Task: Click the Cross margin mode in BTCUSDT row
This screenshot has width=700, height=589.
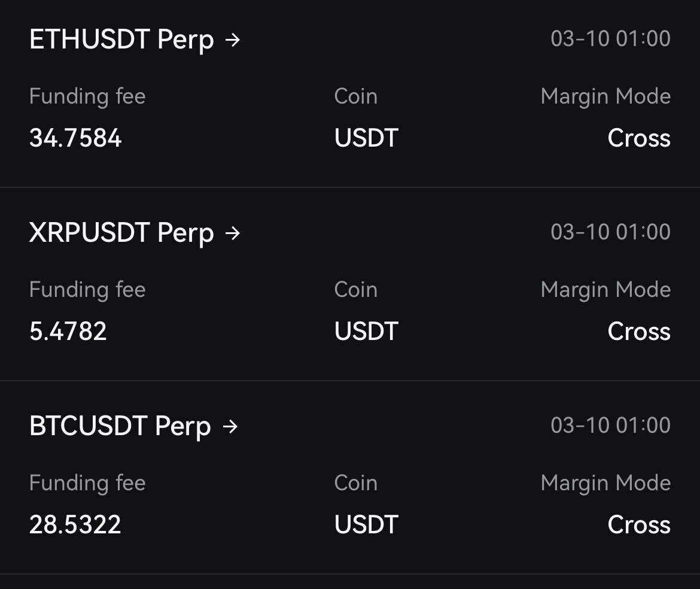Action: pos(639,525)
